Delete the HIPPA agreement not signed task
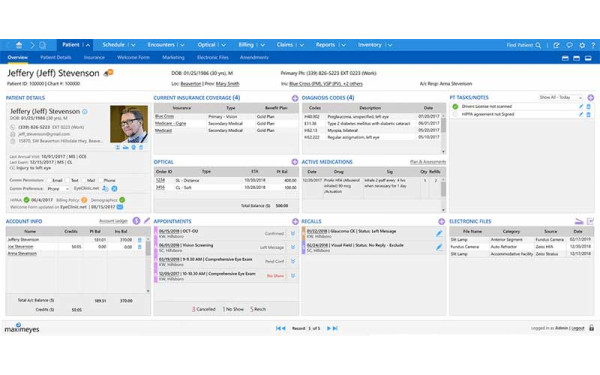Image resolution: width=600 pixels, height=375 pixels. [x=589, y=114]
